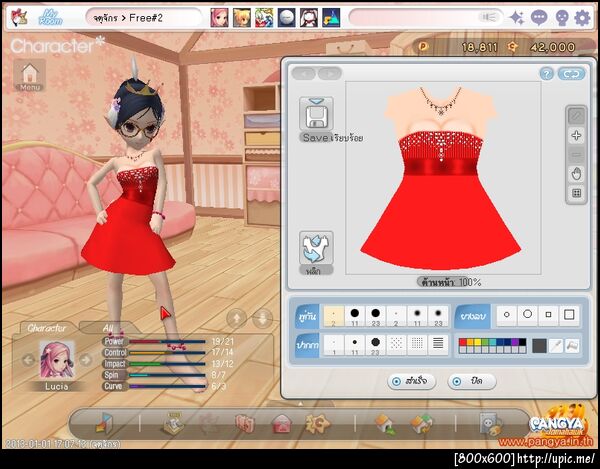This screenshot has height=469, width=600.
Task: Select soft brush size 11
Action: [x=417, y=316]
